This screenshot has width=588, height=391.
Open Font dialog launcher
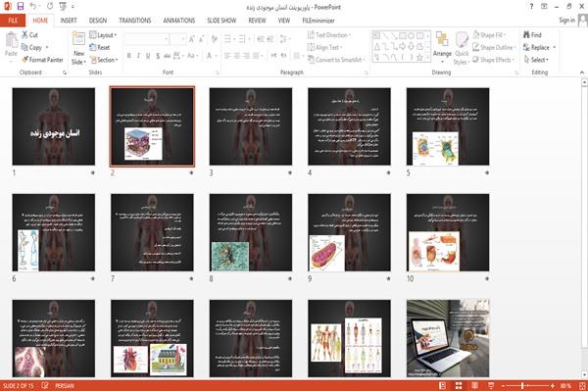pyautogui.click(x=218, y=73)
